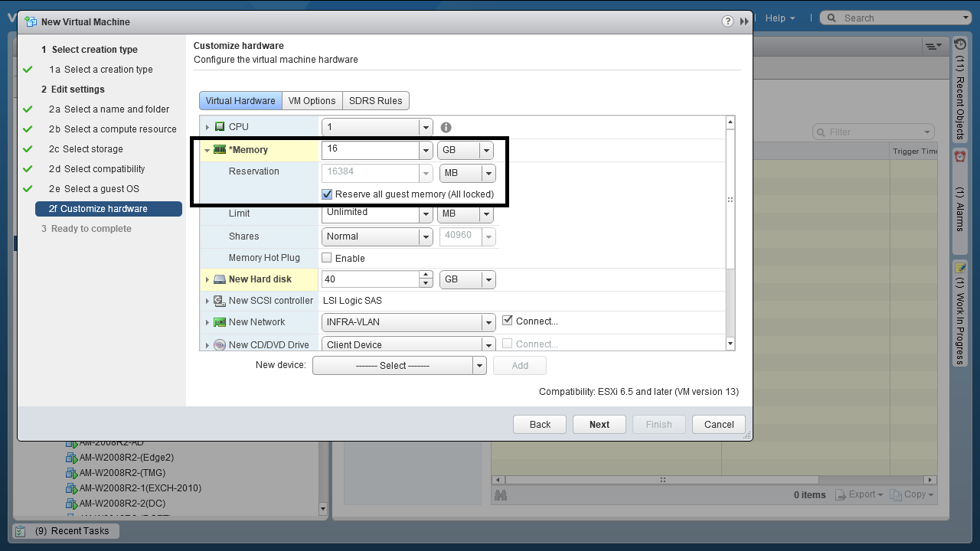Open the New device Select dropdown
Screen dimensions: 980x551
click(479, 366)
